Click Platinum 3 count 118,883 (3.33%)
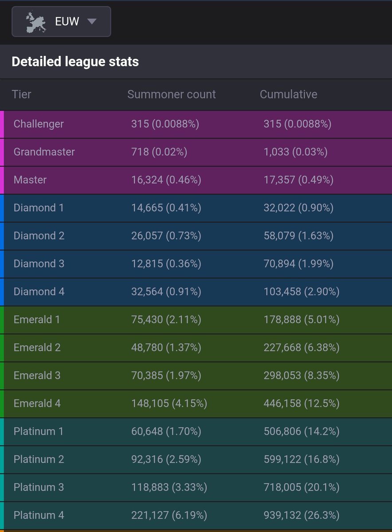392x532 pixels. pyautogui.click(x=169, y=487)
